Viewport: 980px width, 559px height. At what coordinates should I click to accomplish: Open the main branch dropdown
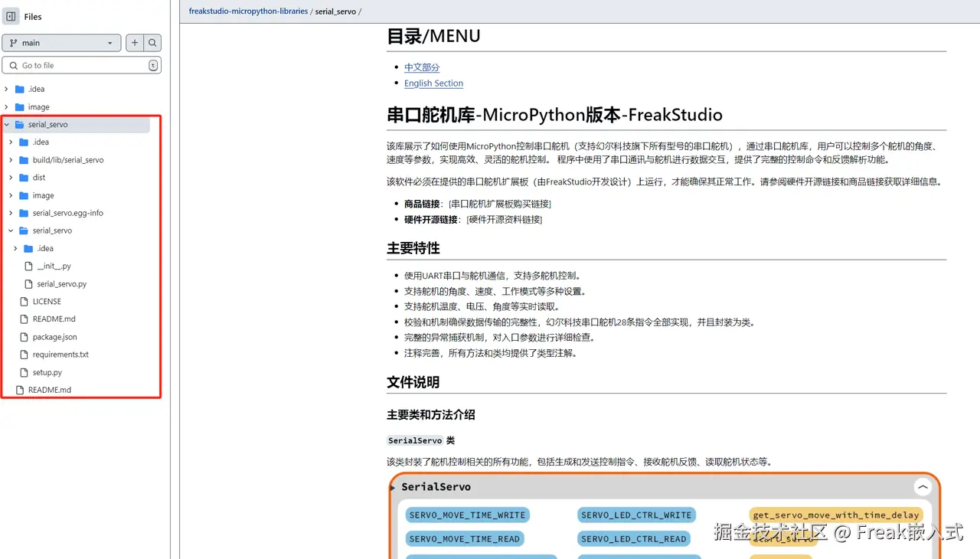pyautogui.click(x=61, y=43)
